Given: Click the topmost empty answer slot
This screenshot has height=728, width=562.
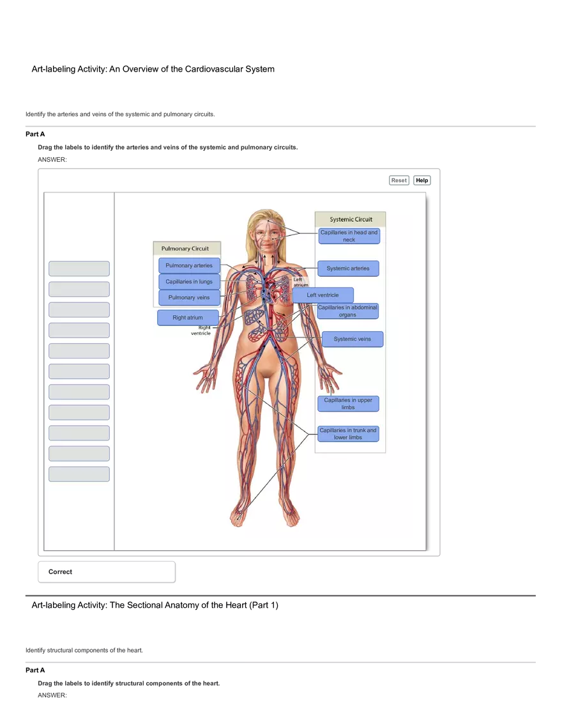Looking at the screenshot, I should point(79,268).
